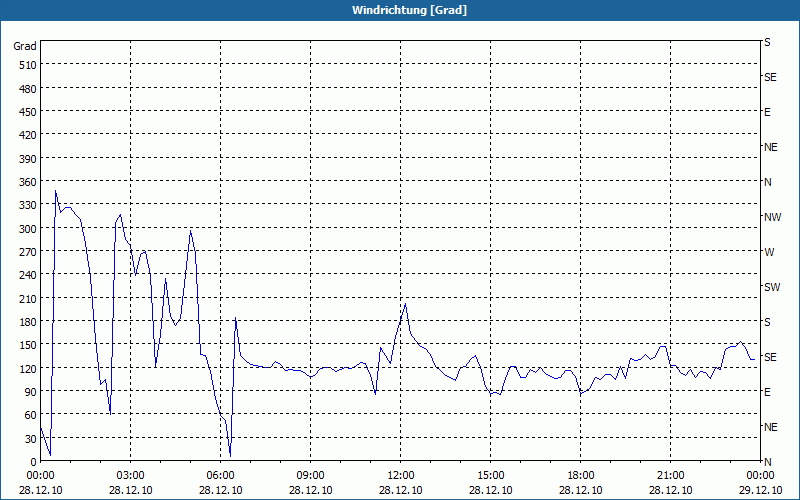Click the 330 degree axis label

(x=28, y=205)
